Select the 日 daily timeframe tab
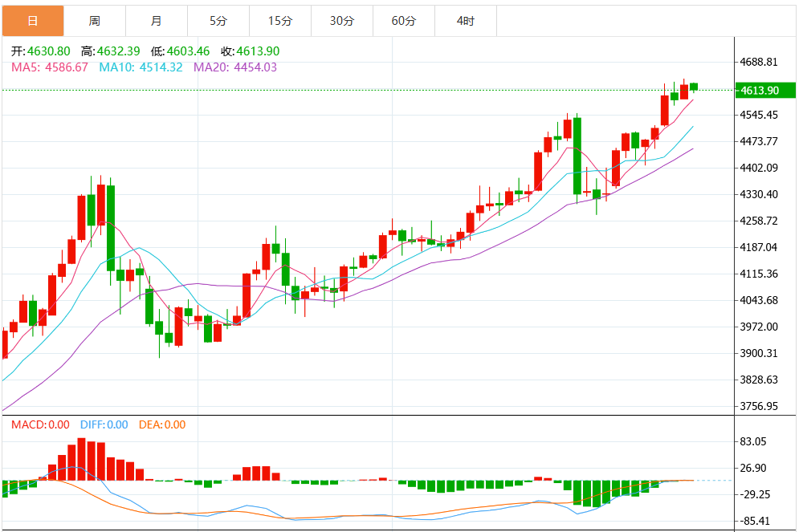 tap(33, 21)
